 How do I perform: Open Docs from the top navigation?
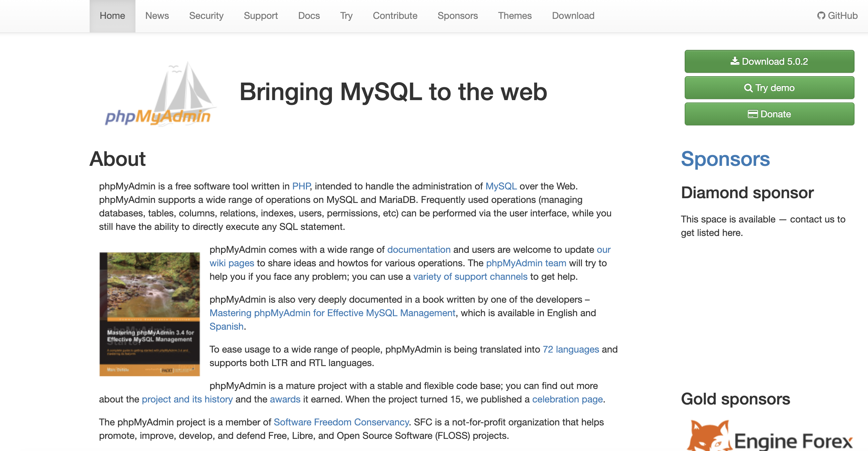[309, 16]
